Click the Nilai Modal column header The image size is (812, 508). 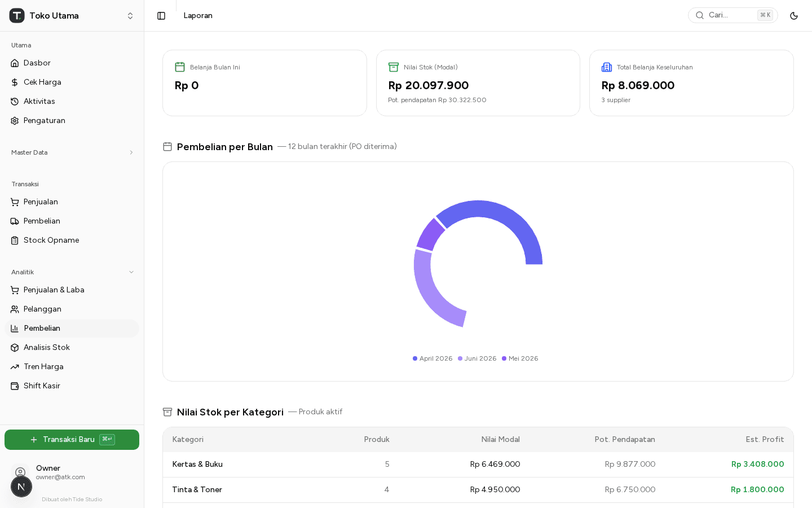point(501,440)
